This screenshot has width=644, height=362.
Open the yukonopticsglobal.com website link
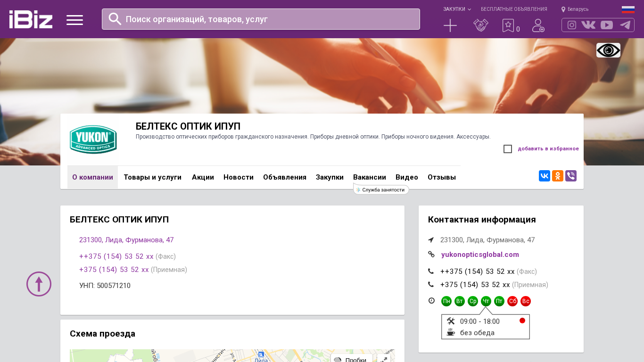coord(480,255)
